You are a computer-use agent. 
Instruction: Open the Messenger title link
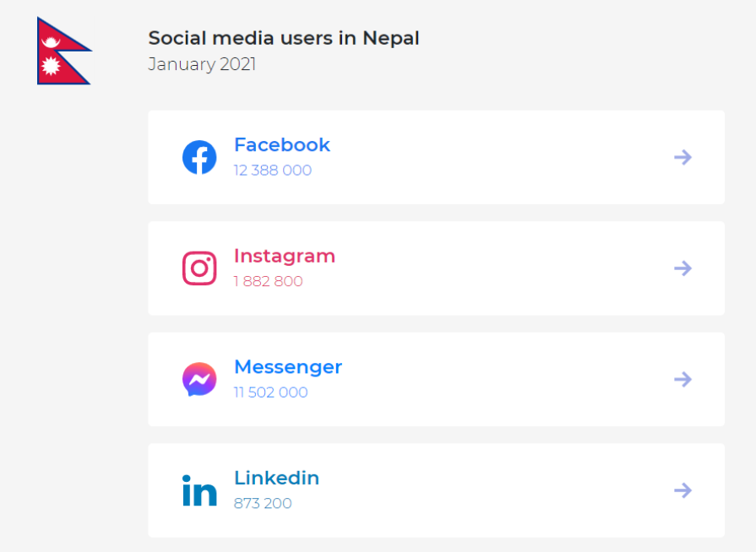(288, 367)
